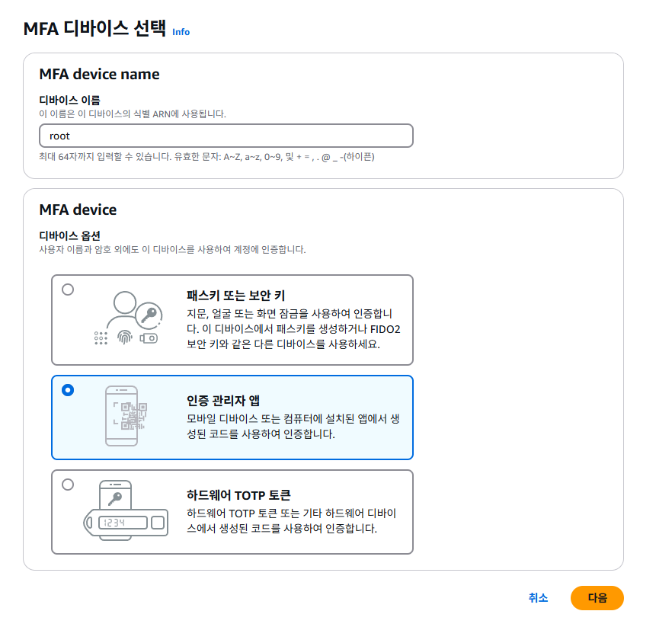Click the USB security key icon
Screen dimensions: 672x643
point(149,337)
